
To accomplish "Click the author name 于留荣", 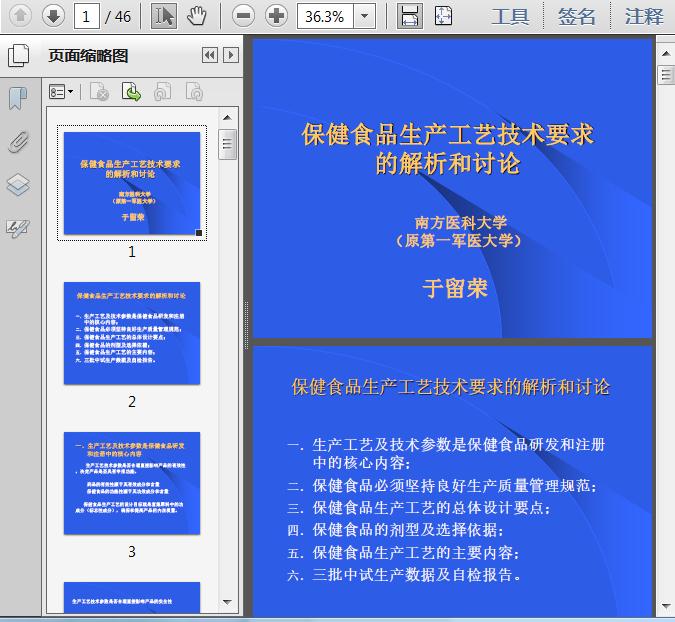I will (x=455, y=288).
